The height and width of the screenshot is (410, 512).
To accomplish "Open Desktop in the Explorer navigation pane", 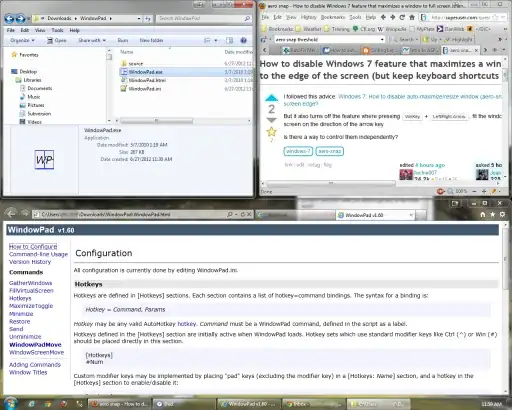I will pos(28,71).
